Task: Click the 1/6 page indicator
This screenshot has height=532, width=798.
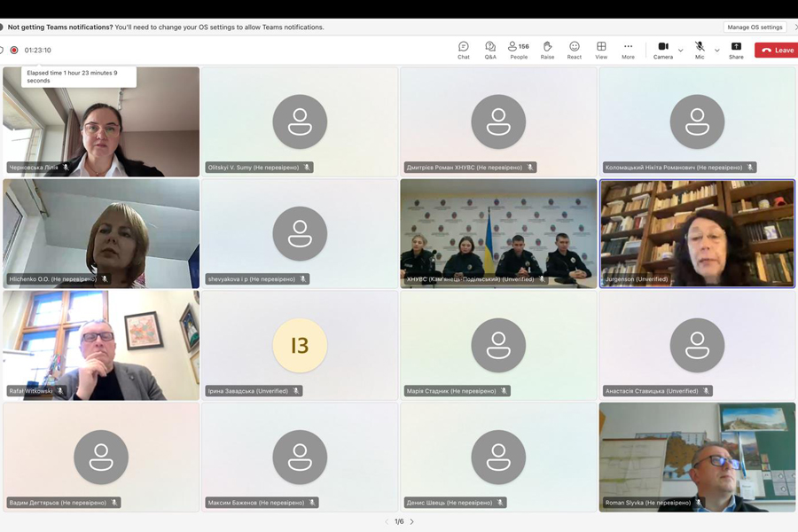Action: (399, 521)
